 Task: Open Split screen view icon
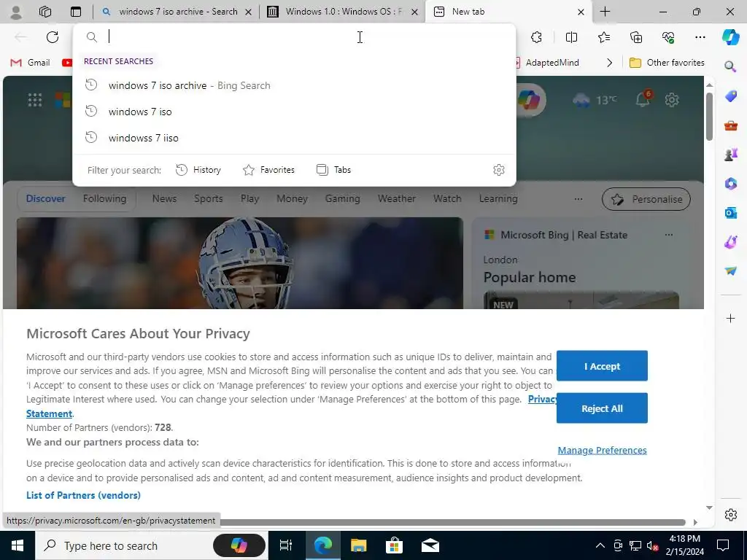coord(571,37)
